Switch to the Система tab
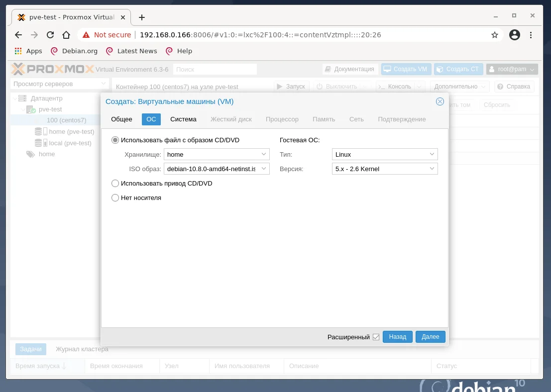551x392 pixels. [x=183, y=119]
